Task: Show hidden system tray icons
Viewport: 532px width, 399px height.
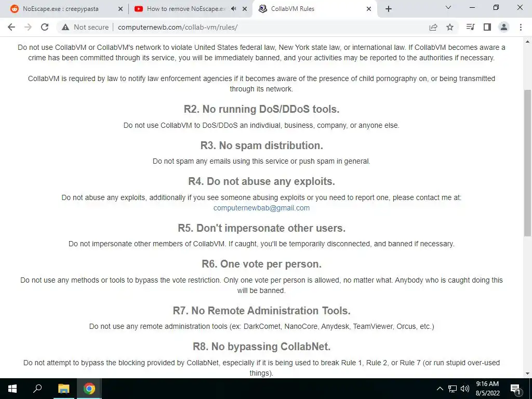Action: pos(440,389)
